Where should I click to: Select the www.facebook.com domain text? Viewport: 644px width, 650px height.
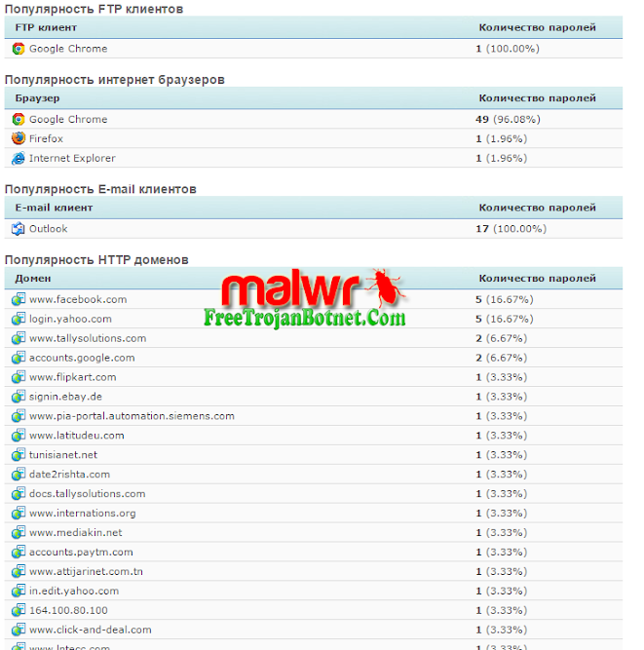click(78, 299)
